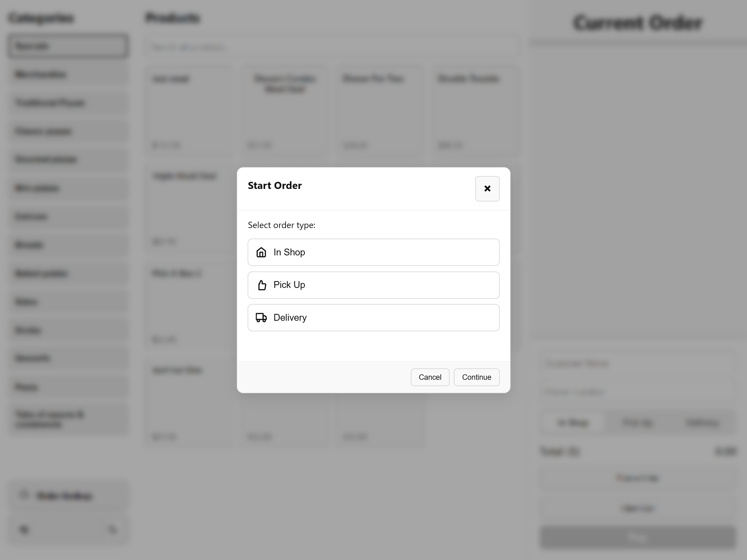Close the Start Order dialog
The image size is (747, 560).
coord(487,188)
